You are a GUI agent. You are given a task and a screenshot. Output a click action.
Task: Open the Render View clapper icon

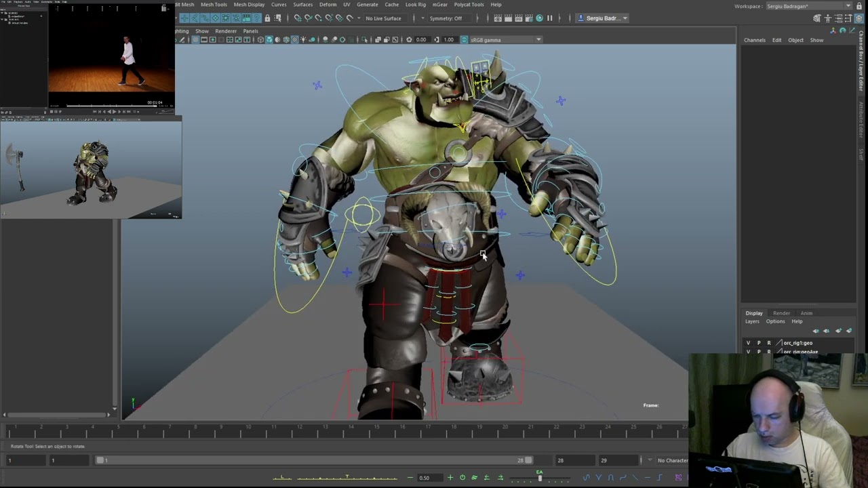coord(498,18)
